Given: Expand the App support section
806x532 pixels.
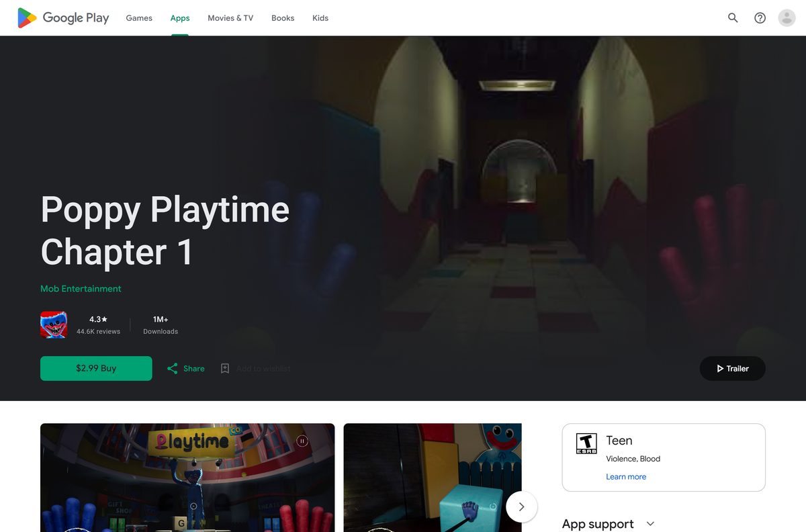Looking at the screenshot, I should (x=650, y=523).
